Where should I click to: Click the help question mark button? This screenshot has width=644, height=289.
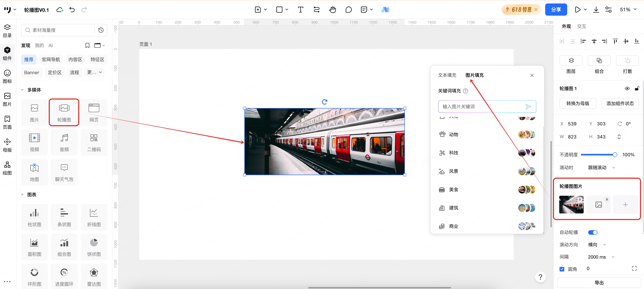pos(540,277)
